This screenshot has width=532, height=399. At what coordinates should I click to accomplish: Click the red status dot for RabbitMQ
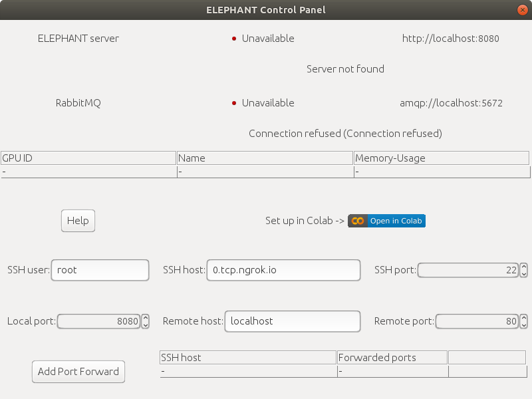[234, 103]
